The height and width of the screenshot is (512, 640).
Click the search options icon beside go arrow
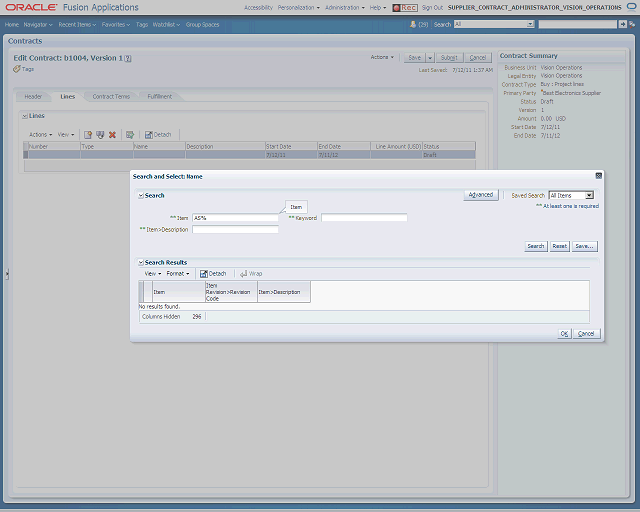coord(632,24)
